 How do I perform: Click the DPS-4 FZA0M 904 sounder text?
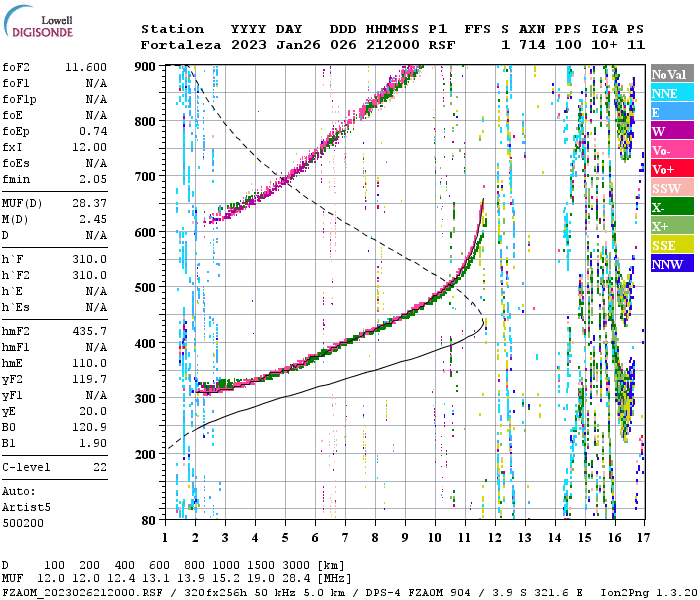(x=418, y=593)
